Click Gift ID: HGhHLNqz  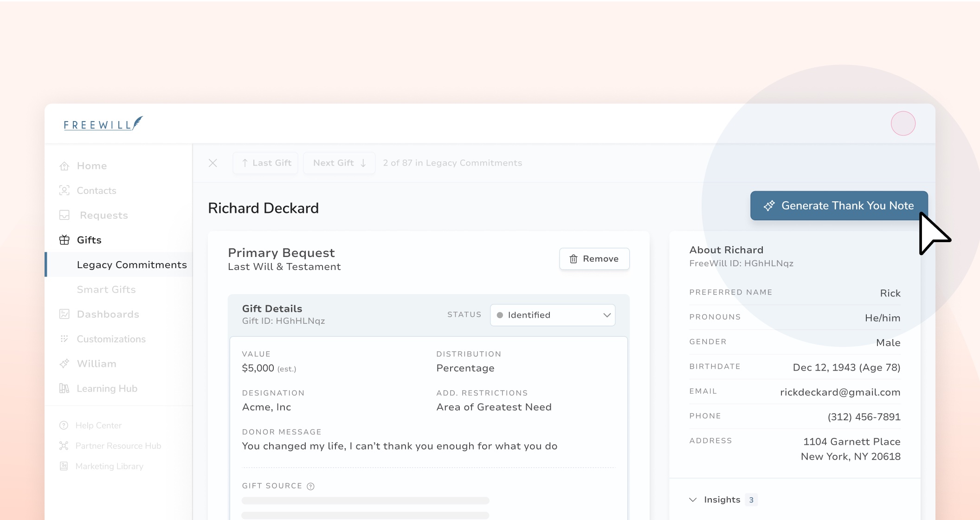click(284, 321)
